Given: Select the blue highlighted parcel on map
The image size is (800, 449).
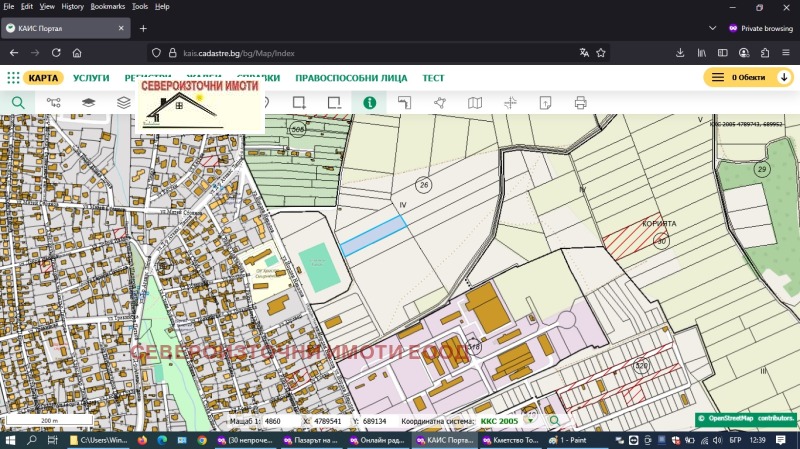Looking at the screenshot, I should (374, 235).
